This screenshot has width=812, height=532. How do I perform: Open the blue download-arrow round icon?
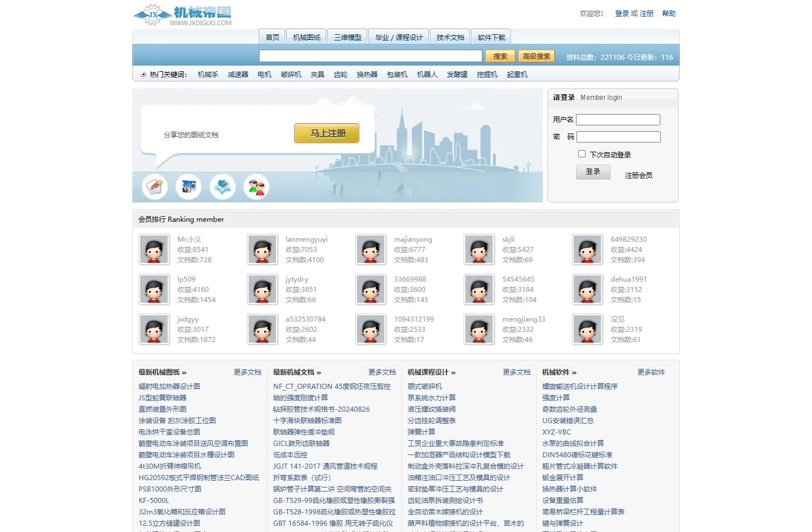(222, 186)
